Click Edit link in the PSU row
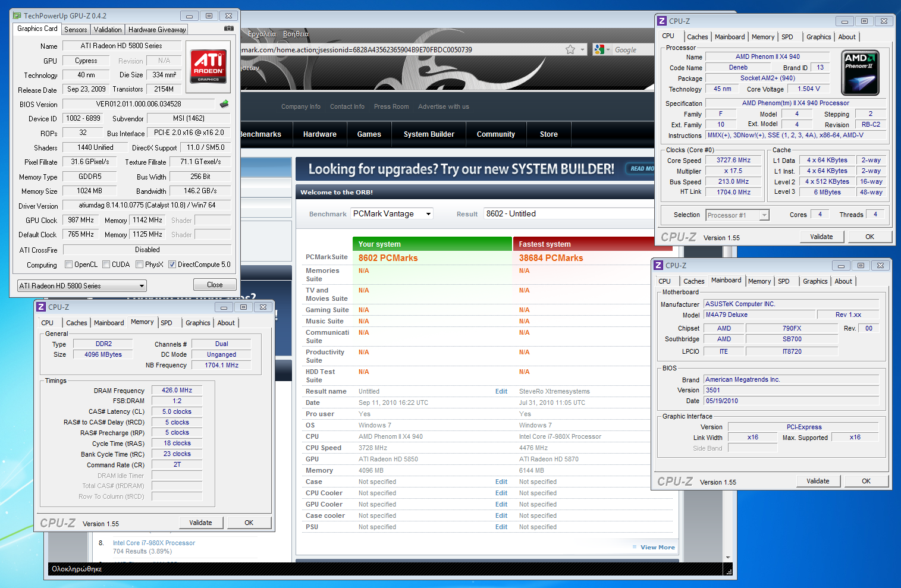901x588 pixels. (501, 527)
